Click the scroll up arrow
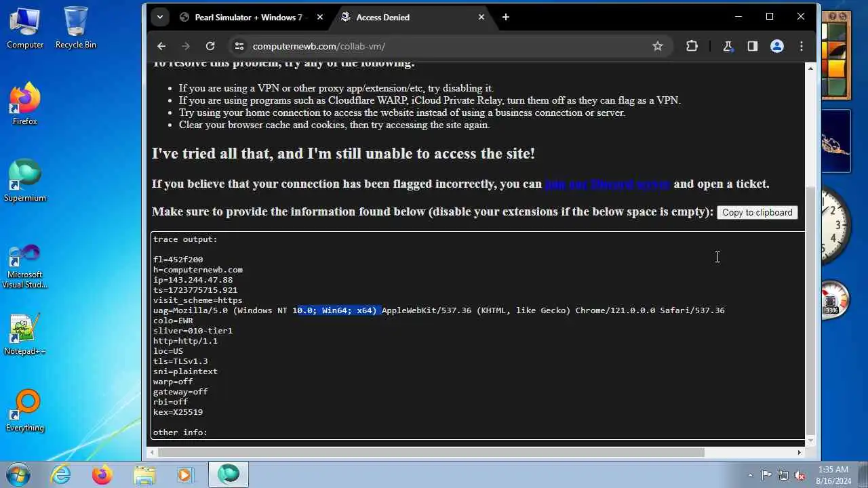Screen dimensions: 868x488 [810, 68]
